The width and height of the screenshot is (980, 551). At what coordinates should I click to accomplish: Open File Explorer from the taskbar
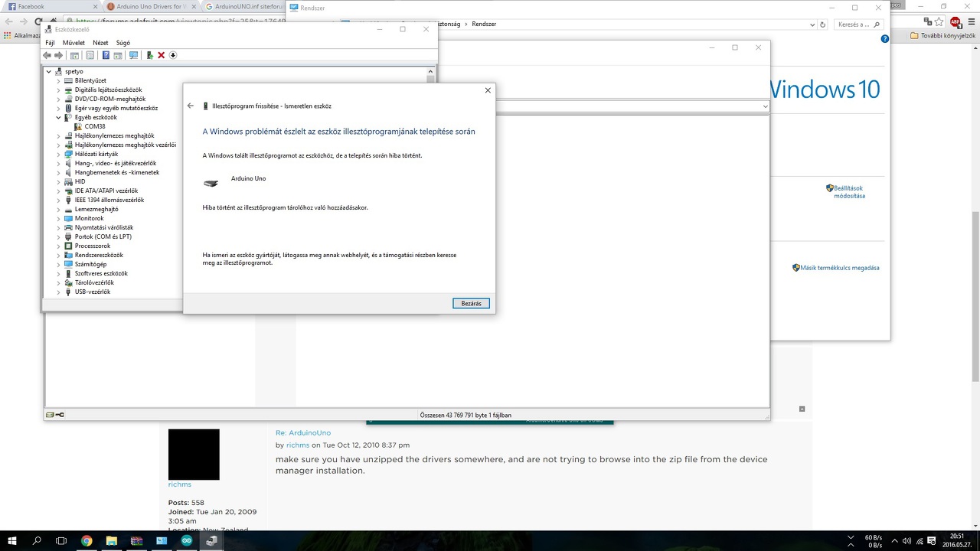(112, 540)
